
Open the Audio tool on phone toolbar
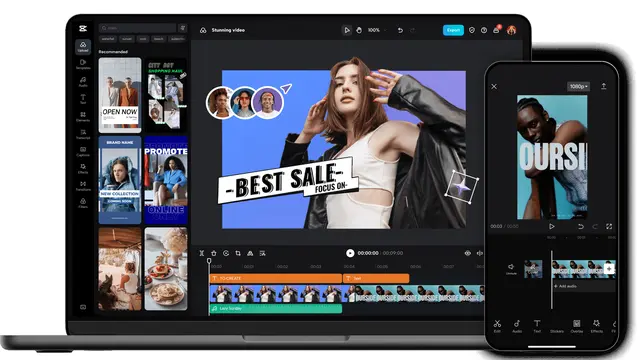click(517, 326)
